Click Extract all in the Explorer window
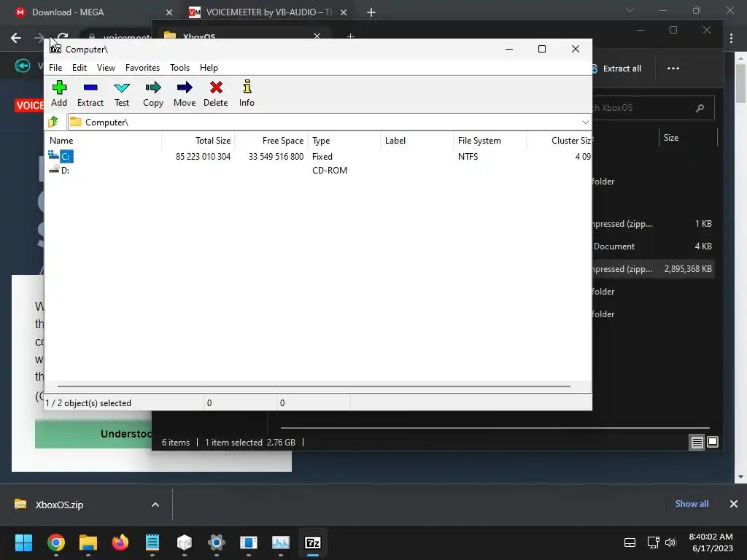 tap(617, 69)
